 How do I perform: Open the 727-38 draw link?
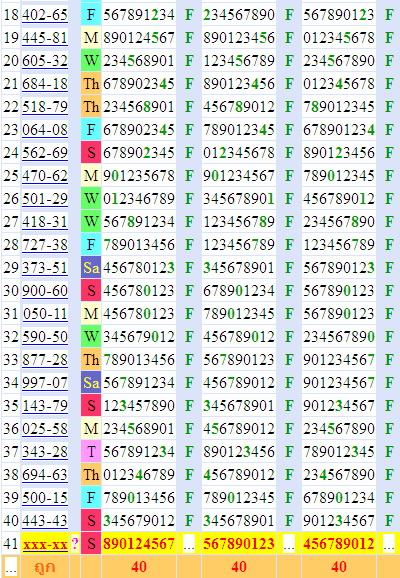[x=45, y=245]
